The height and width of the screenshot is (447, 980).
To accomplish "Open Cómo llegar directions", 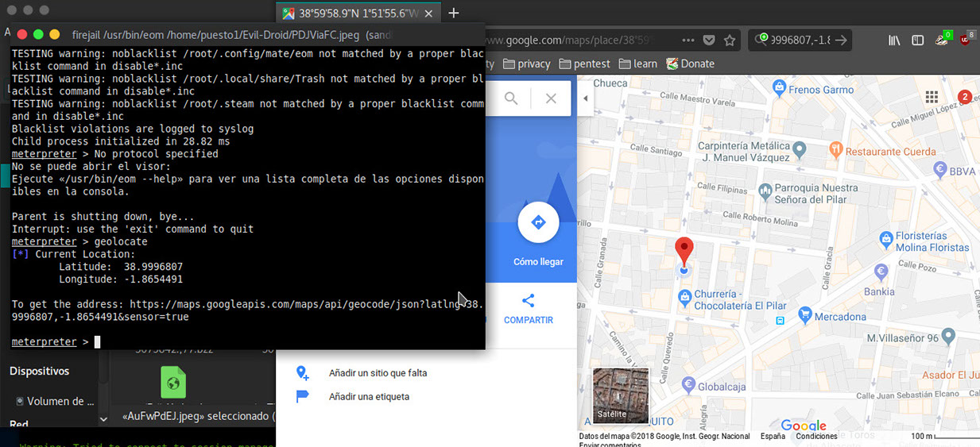I will click(538, 262).
